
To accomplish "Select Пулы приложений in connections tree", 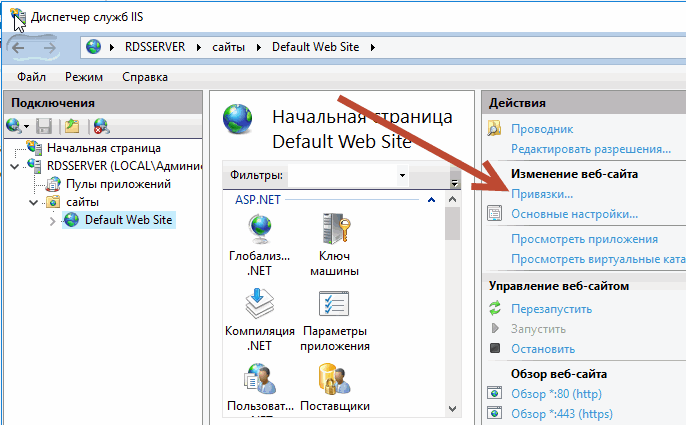I will tap(118, 184).
